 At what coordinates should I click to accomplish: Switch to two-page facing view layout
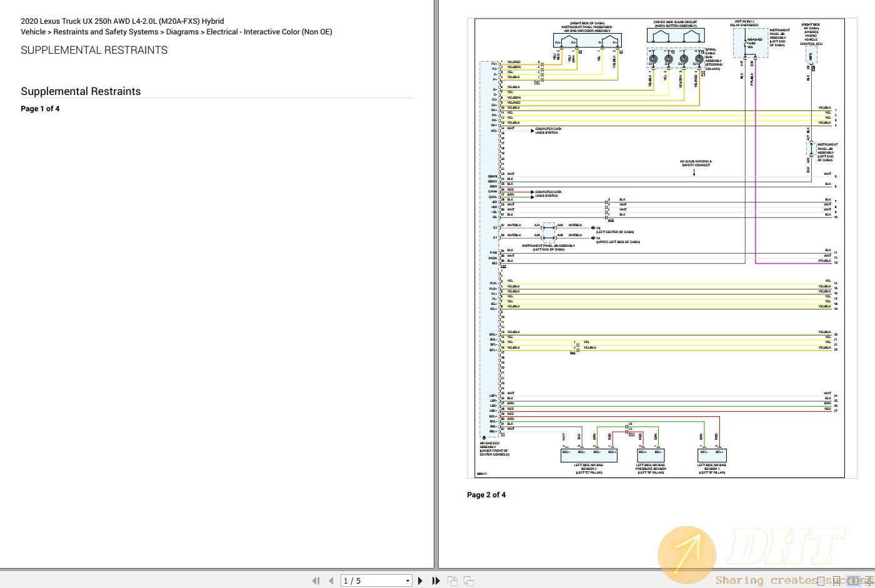click(x=853, y=581)
